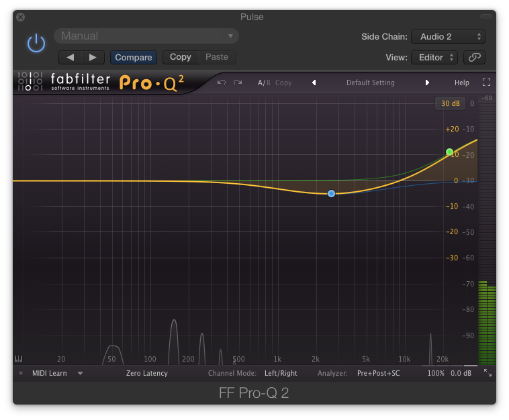Enter full screen mode icon

click(x=486, y=83)
